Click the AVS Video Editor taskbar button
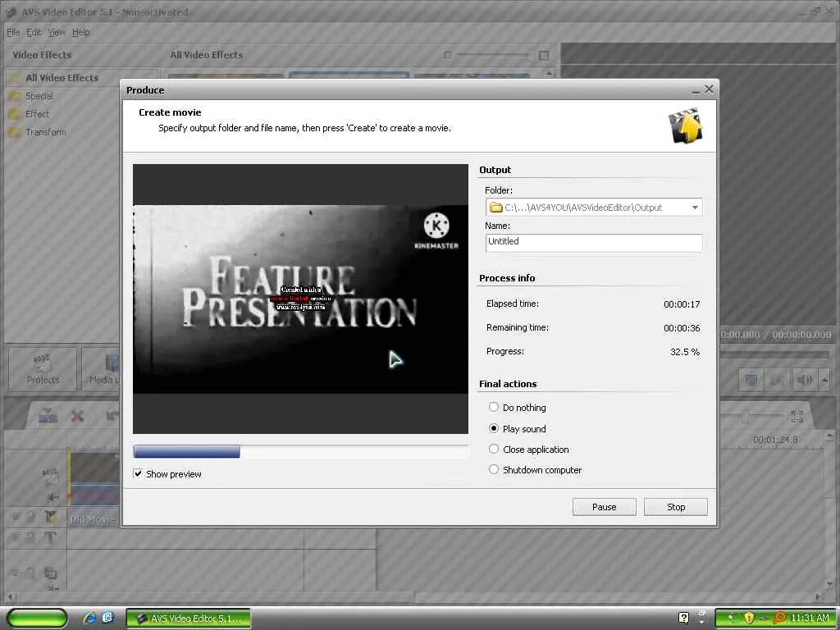 tap(188, 619)
